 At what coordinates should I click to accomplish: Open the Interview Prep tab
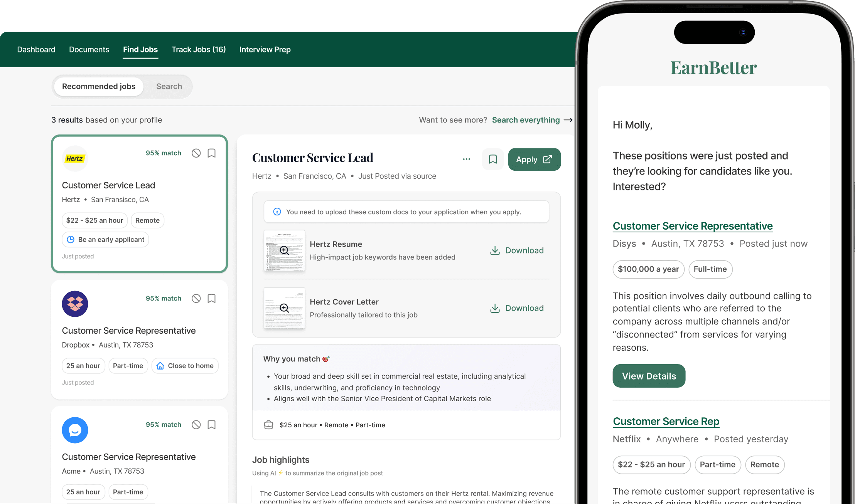[265, 49]
